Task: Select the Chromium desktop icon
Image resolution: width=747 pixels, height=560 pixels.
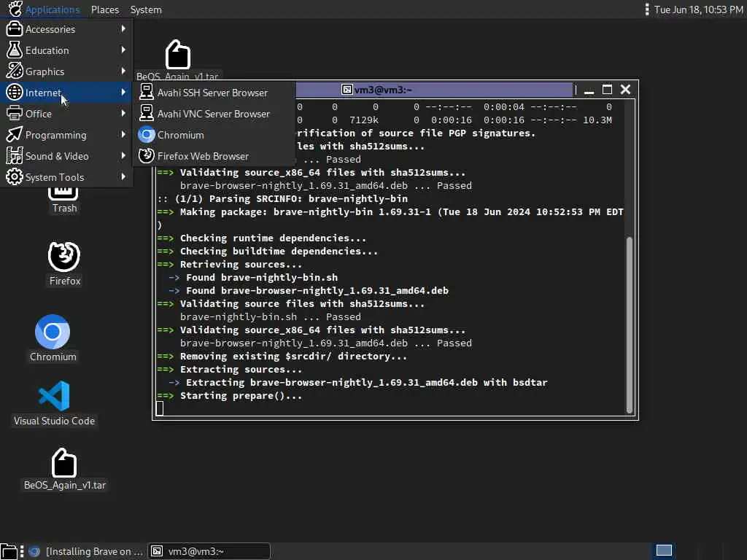Action: tap(53, 338)
